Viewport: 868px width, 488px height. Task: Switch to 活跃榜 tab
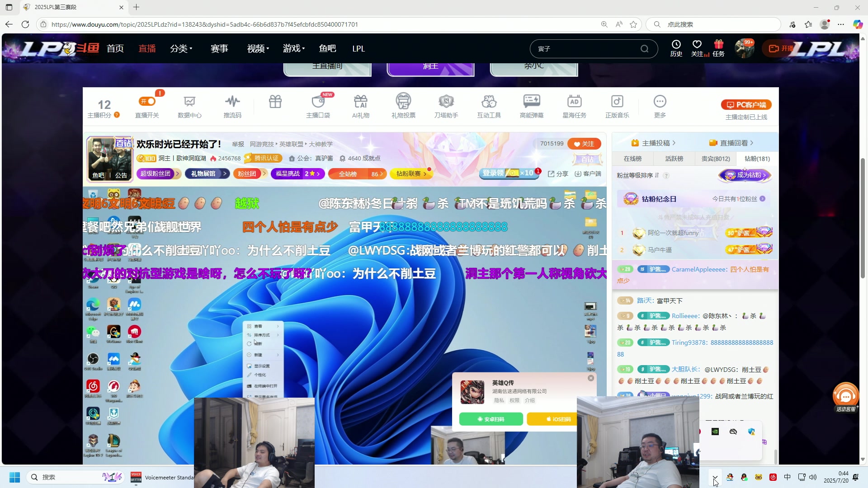pos(674,159)
